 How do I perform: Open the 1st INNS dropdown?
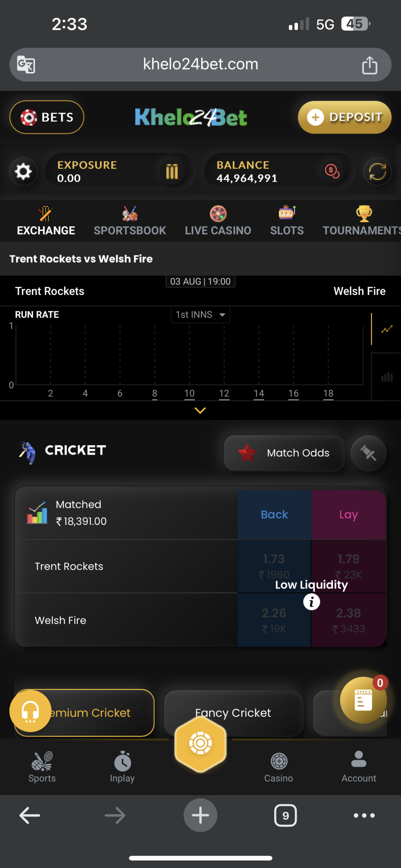click(x=200, y=315)
